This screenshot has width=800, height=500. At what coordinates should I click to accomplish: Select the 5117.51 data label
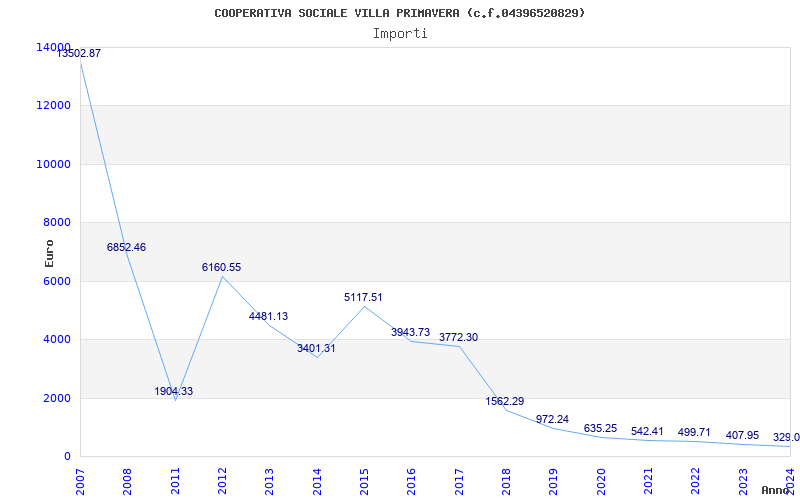pos(363,297)
